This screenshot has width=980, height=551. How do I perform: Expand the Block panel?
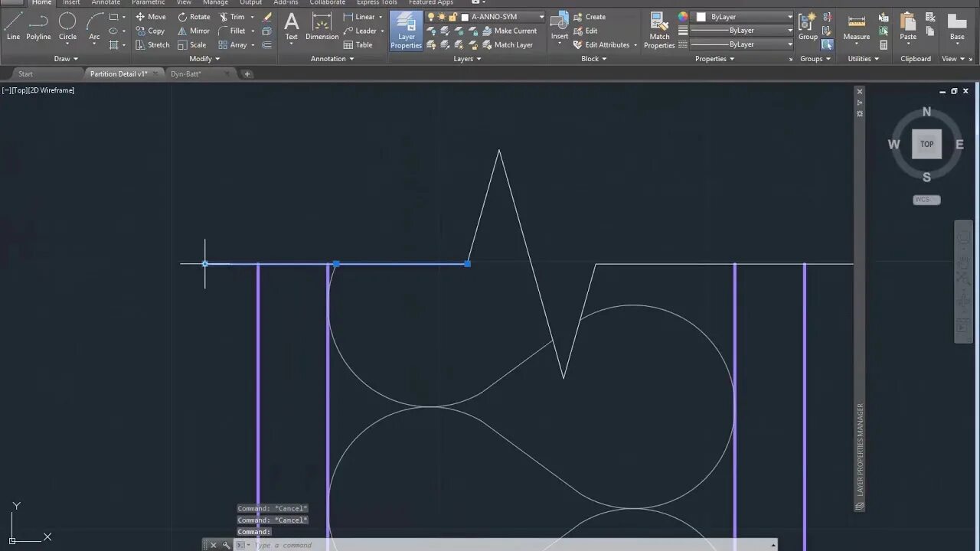(x=594, y=59)
